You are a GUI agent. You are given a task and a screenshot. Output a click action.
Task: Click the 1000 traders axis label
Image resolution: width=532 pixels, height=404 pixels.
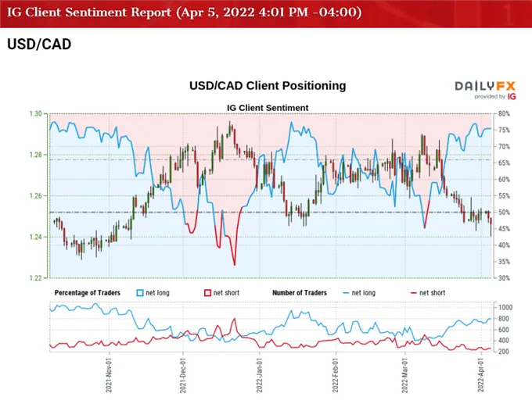point(505,308)
